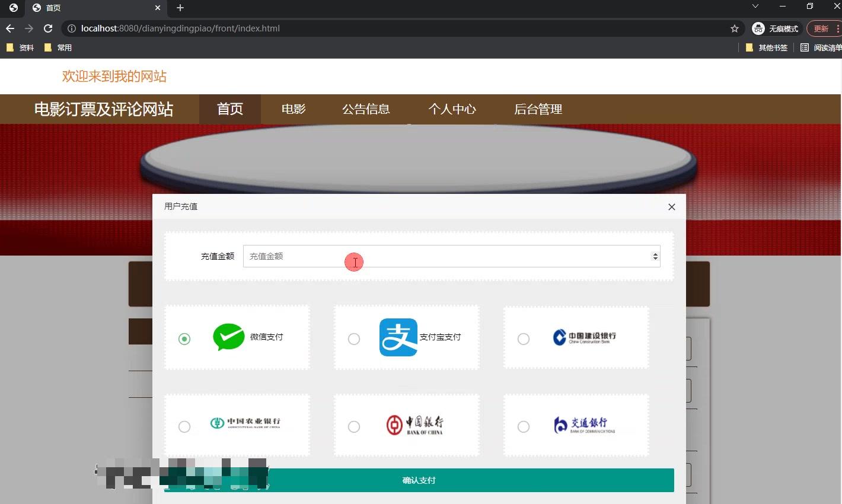Open a new browser tab

tap(180, 8)
